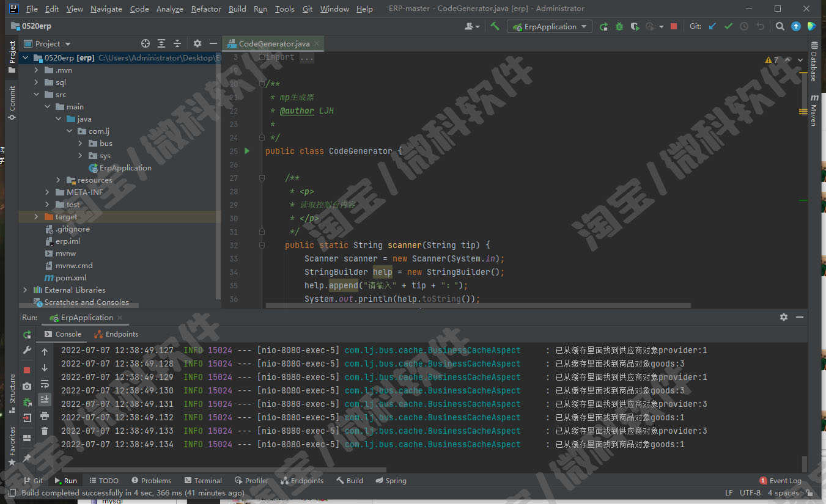Click the Exit door icon in Run panel
Viewport: 826px width, 504px height.
pyautogui.click(x=27, y=418)
